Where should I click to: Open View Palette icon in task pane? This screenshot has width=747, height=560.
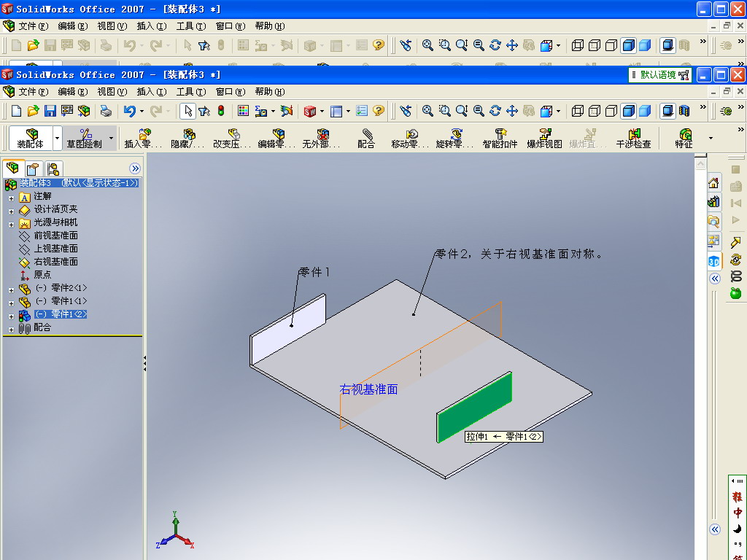click(x=713, y=241)
